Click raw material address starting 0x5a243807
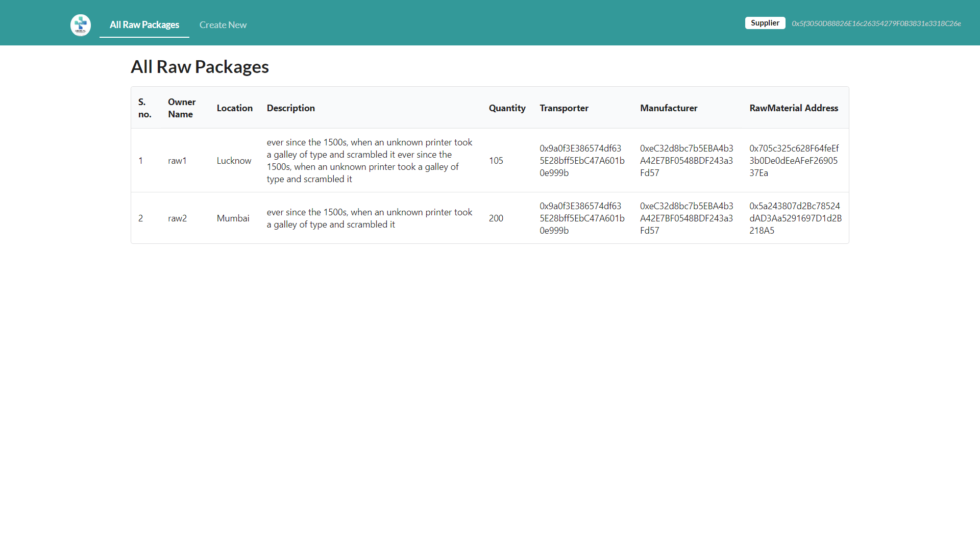The image size is (980, 551). (x=795, y=218)
